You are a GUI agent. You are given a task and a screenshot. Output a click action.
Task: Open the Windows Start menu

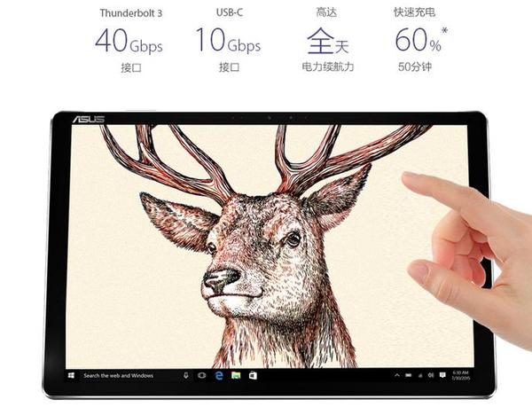click(x=71, y=375)
